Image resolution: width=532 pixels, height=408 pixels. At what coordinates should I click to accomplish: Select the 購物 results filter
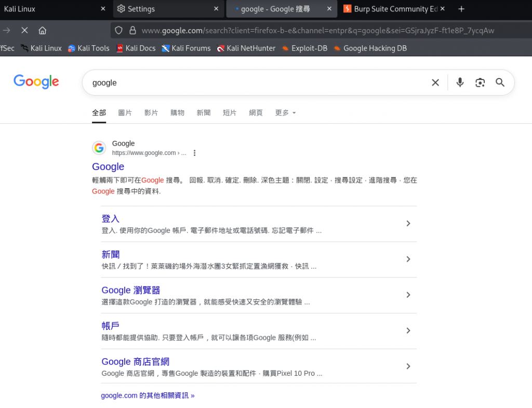pos(177,113)
